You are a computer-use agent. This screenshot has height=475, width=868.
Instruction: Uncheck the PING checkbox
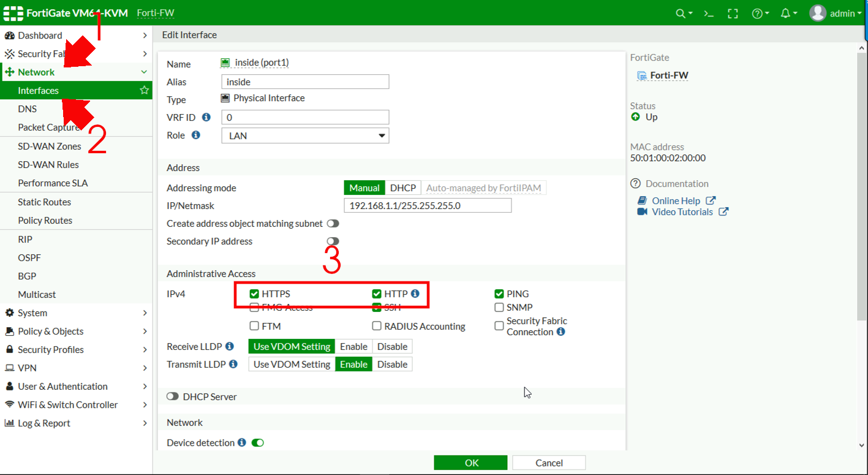(499, 294)
